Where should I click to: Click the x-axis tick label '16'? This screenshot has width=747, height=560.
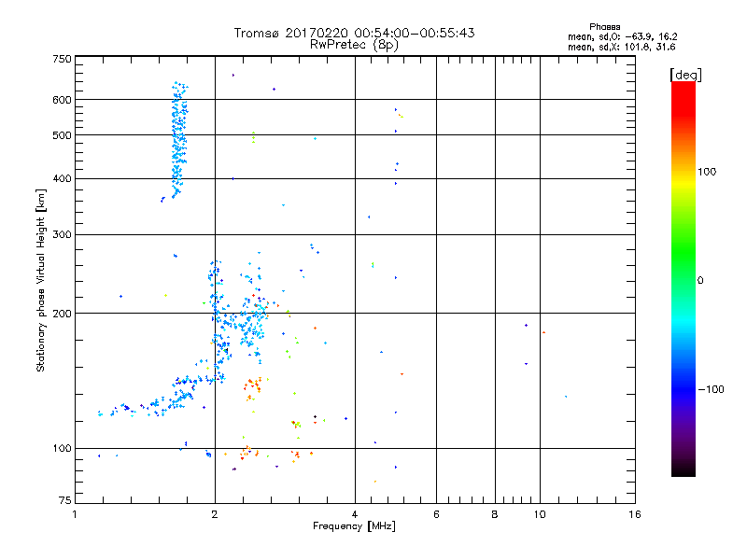click(635, 514)
